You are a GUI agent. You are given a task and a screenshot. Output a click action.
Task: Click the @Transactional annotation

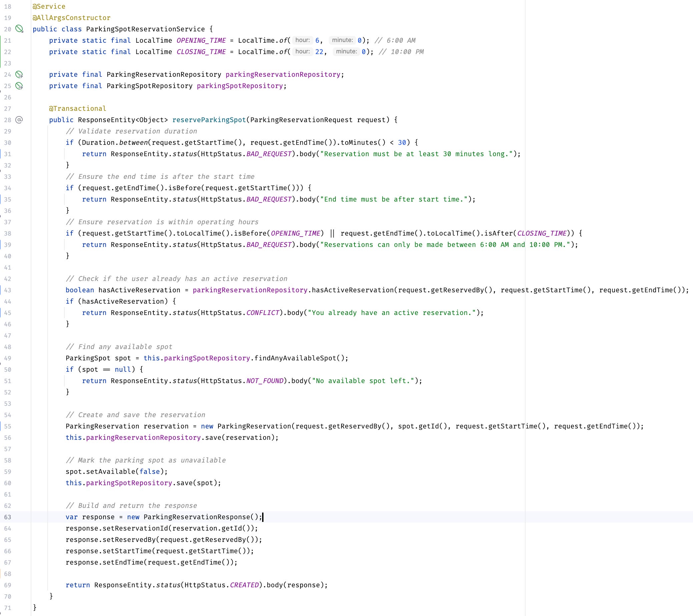click(77, 108)
